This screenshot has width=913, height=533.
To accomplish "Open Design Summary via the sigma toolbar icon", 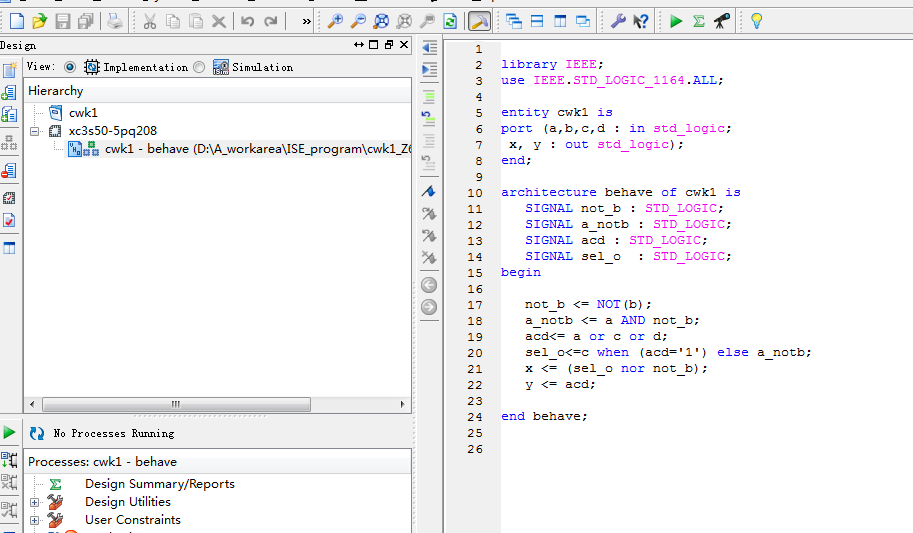I will [699, 20].
